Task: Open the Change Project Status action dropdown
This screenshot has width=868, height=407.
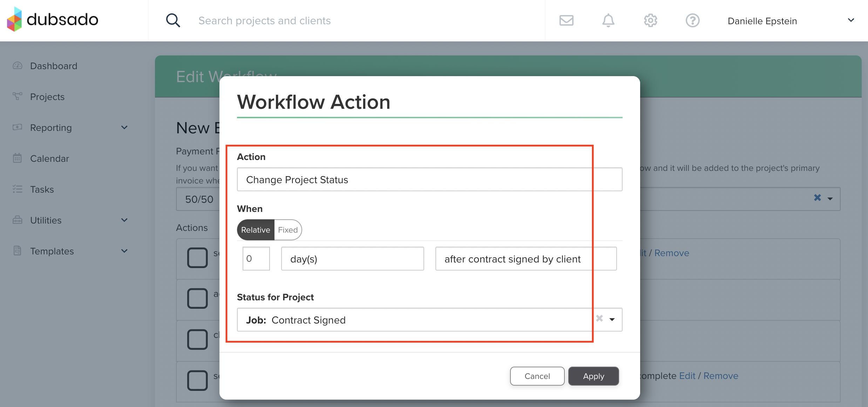Action: coord(429,180)
